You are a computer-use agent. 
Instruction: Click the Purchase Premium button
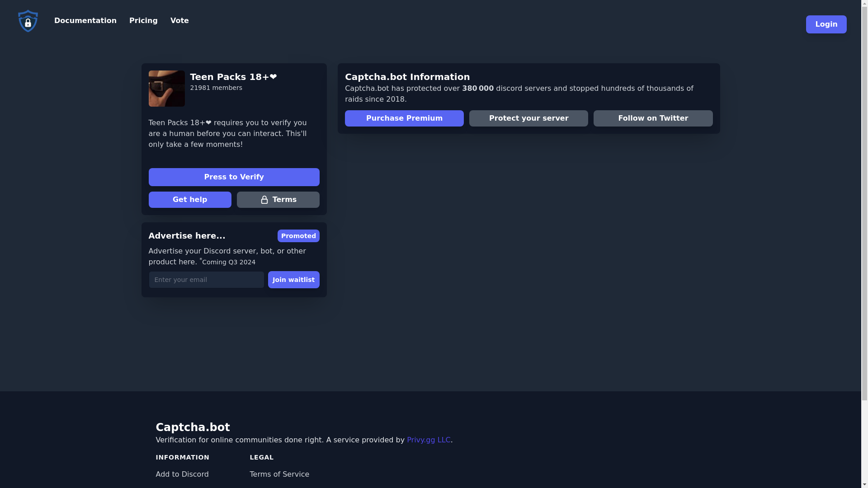pyautogui.click(x=404, y=118)
